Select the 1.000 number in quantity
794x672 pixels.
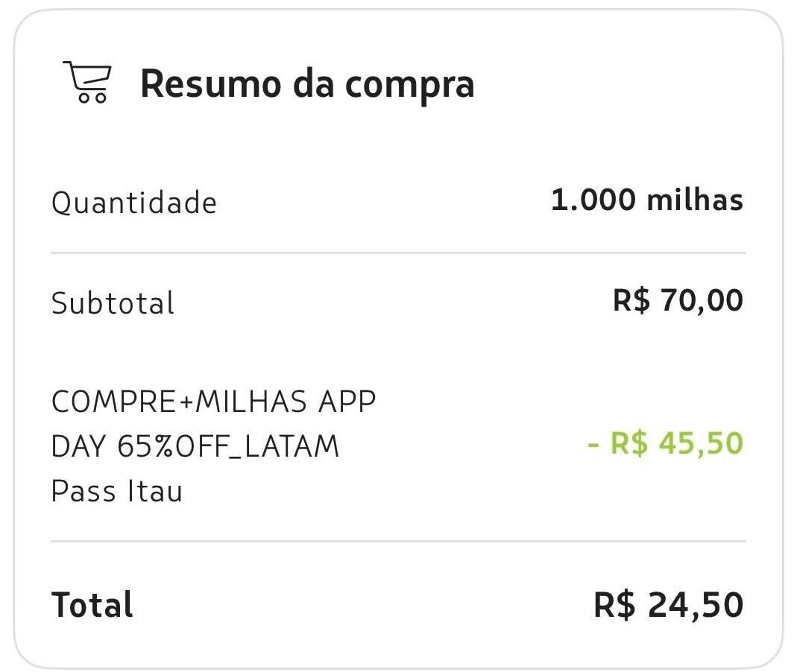[593, 200]
